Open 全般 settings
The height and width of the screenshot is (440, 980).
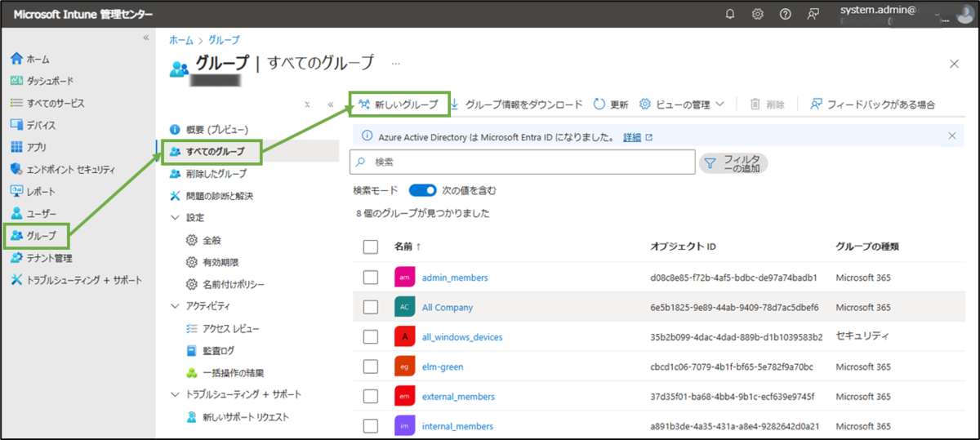point(204,240)
